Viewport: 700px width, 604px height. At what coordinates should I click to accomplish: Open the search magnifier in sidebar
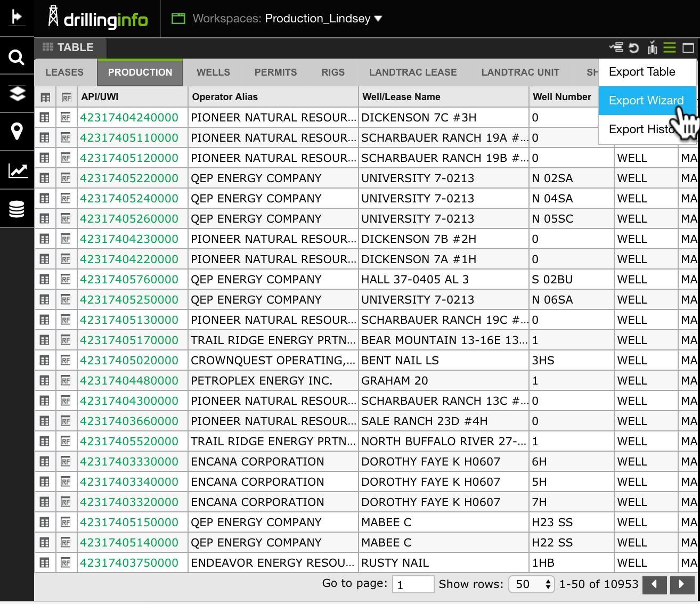tap(17, 57)
